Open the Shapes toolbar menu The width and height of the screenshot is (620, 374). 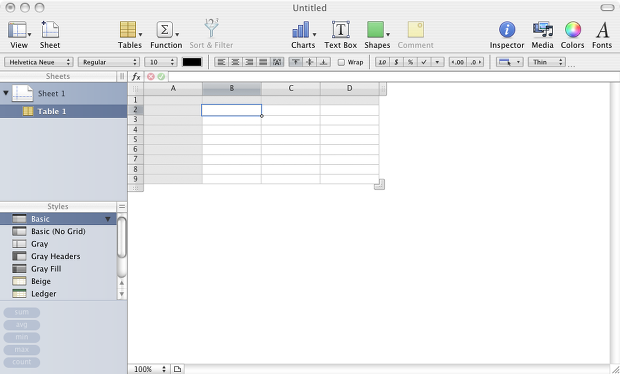point(377,35)
